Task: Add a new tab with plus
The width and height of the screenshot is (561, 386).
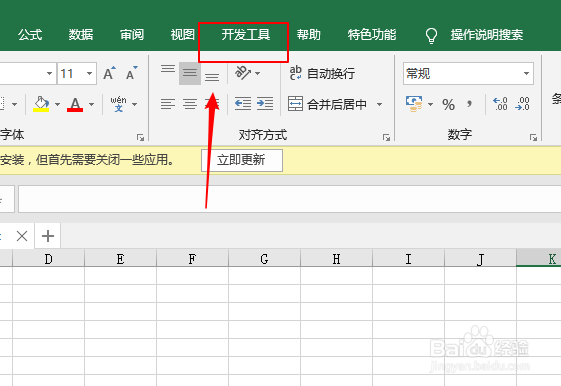Action: [x=48, y=236]
